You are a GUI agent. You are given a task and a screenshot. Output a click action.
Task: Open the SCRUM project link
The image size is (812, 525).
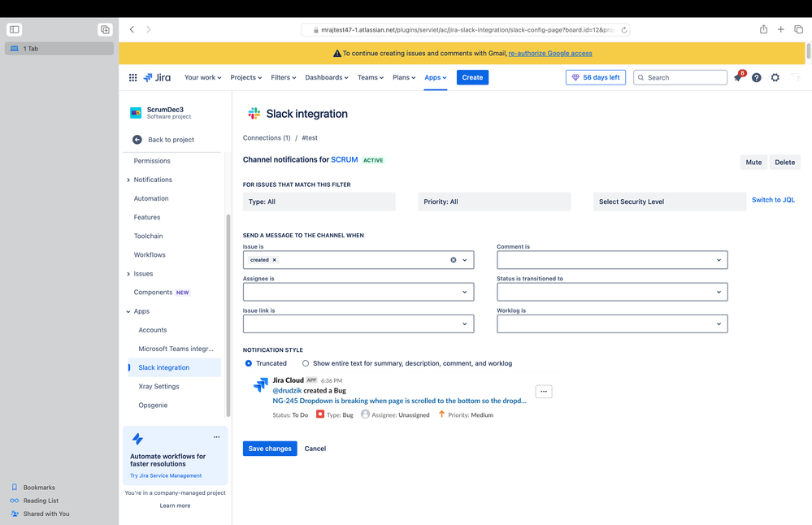point(345,159)
